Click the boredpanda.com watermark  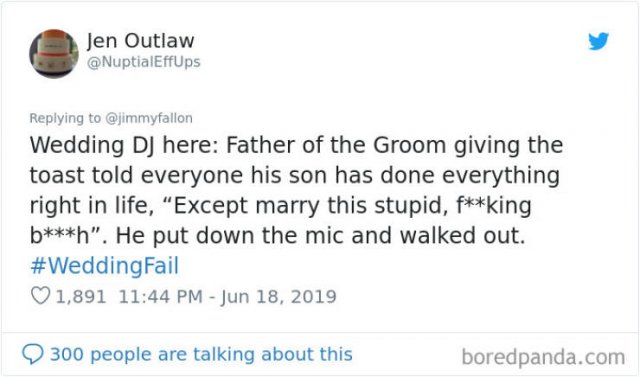(x=543, y=357)
